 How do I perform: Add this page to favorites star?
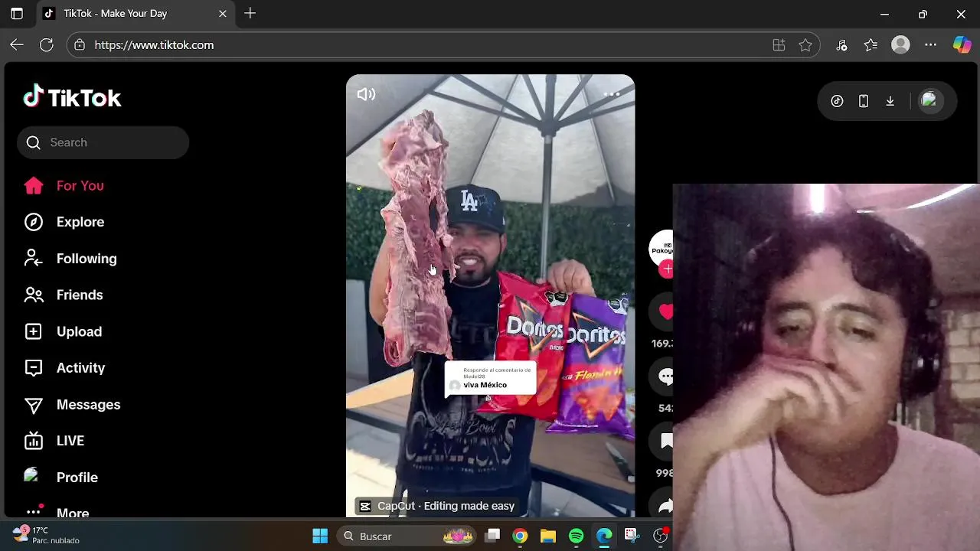[805, 45]
